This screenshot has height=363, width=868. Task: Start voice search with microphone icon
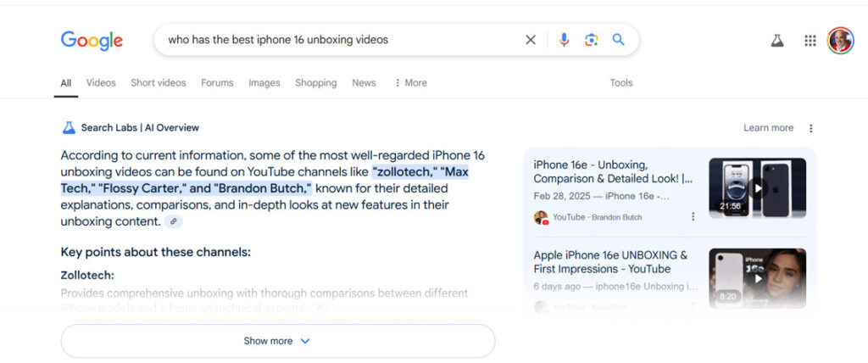pos(564,40)
